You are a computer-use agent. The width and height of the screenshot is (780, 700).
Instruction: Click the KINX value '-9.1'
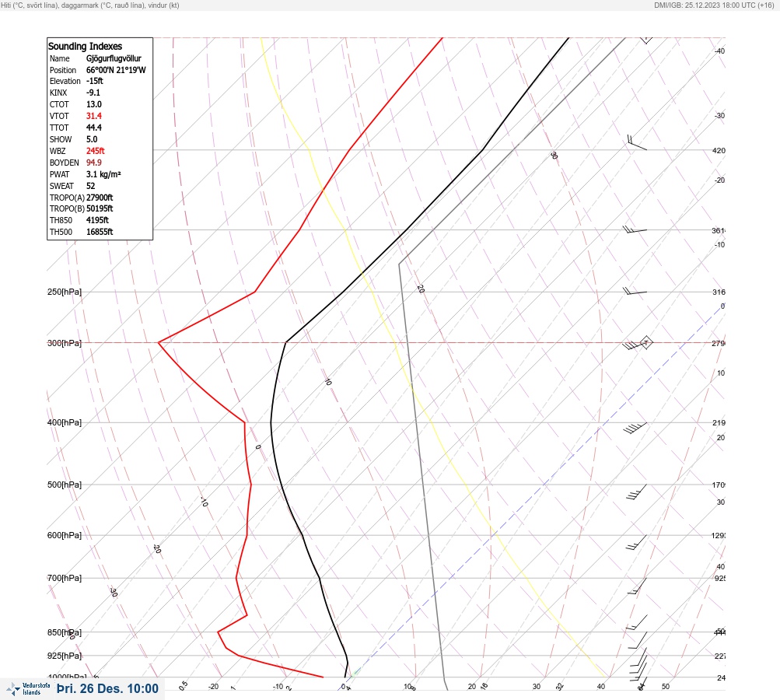click(x=93, y=93)
